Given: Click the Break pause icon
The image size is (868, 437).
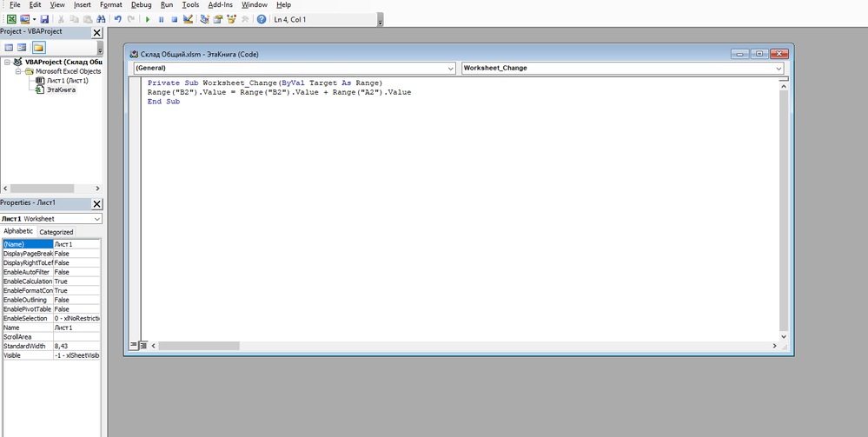Looking at the screenshot, I should tap(161, 19).
